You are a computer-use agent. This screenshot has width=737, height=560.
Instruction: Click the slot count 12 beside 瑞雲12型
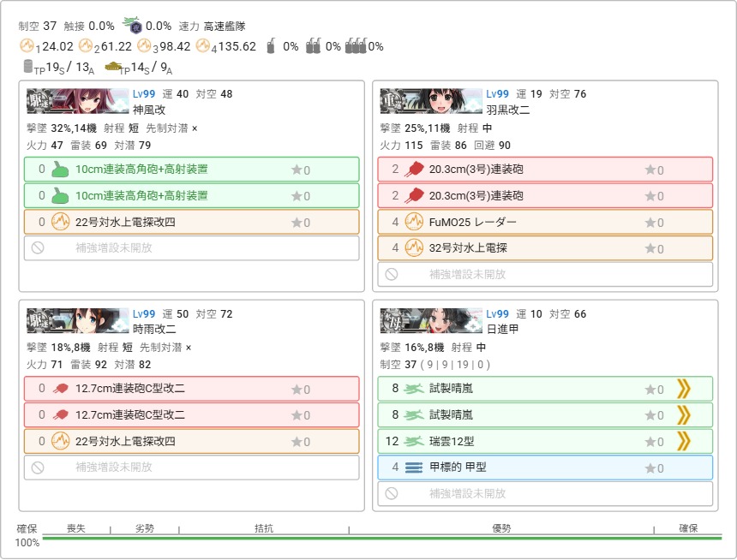point(393,442)
